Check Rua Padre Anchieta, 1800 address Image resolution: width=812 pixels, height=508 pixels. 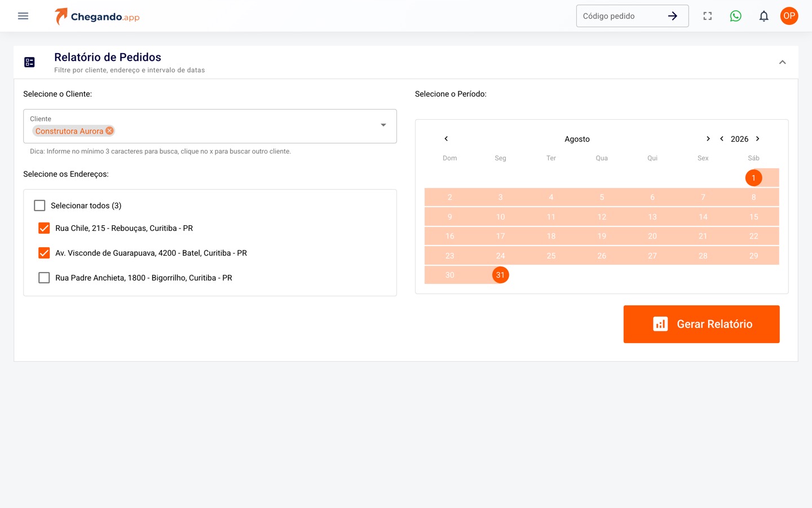click(x=44, y=278)
